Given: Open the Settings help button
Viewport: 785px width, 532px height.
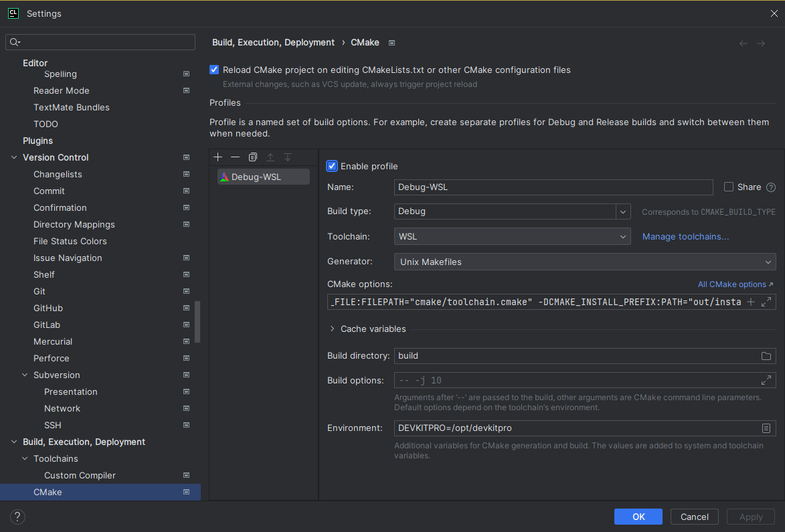Looking at the screenshot, I should [17, 517].
